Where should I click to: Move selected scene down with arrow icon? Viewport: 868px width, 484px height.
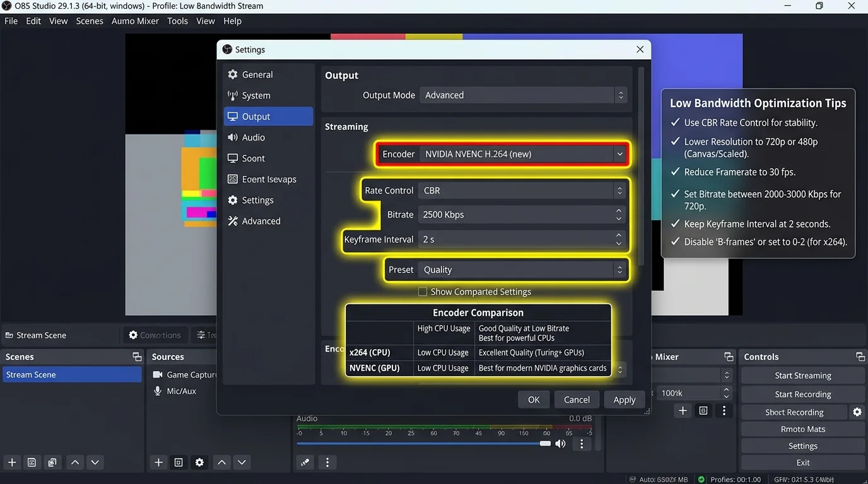point(95,463)
